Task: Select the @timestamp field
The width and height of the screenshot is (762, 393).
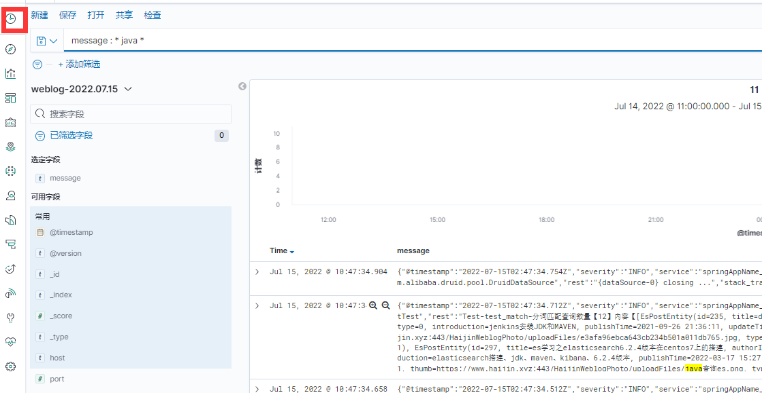Action: [x=71, y=233]
